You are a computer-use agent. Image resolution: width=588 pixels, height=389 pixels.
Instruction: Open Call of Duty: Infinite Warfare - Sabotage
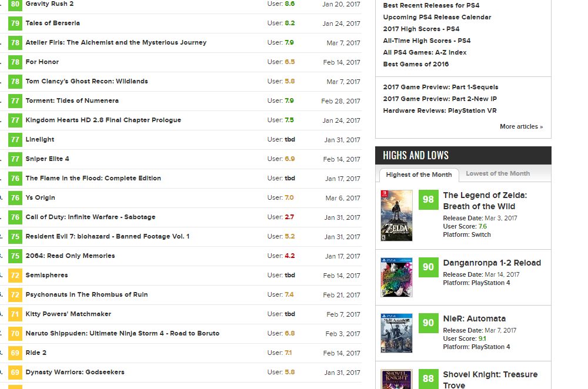click(x=91, y=217)
